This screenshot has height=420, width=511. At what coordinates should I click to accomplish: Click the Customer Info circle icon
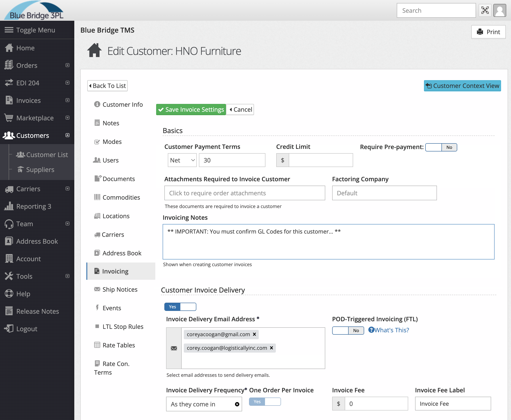coord(97,104)
